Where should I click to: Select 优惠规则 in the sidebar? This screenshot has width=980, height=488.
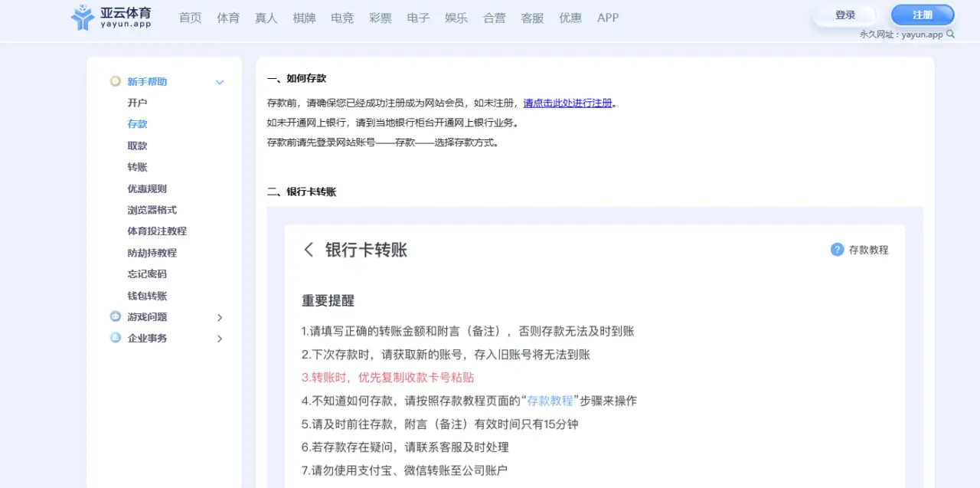tap(147, 188)
